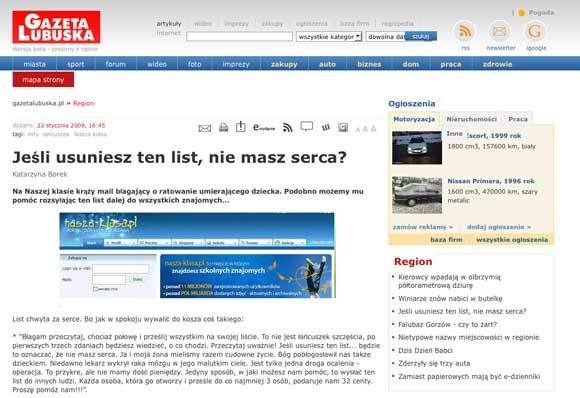The image size is (580, 398).
Task: Open dom in navigation bar
Action: 411,64
